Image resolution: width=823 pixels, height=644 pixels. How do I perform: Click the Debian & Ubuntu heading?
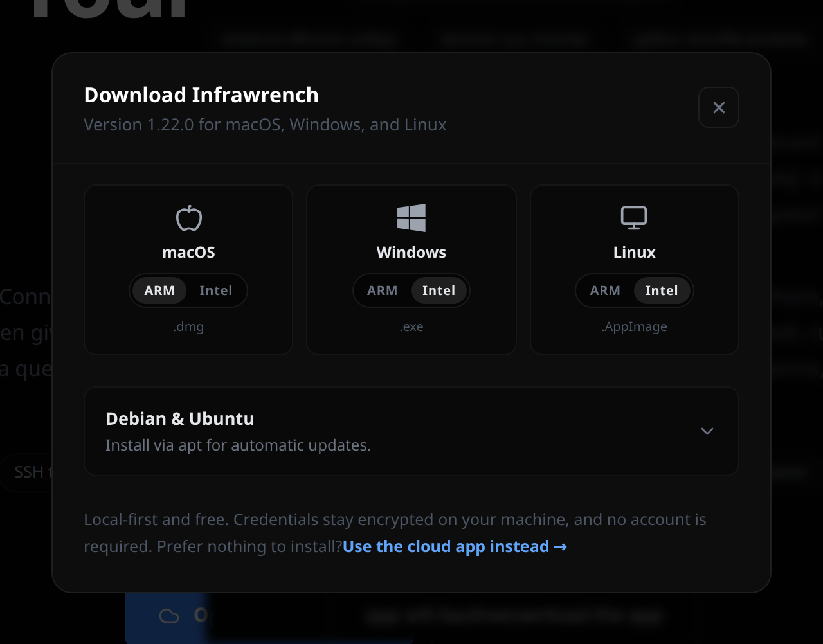click(180, 418)
